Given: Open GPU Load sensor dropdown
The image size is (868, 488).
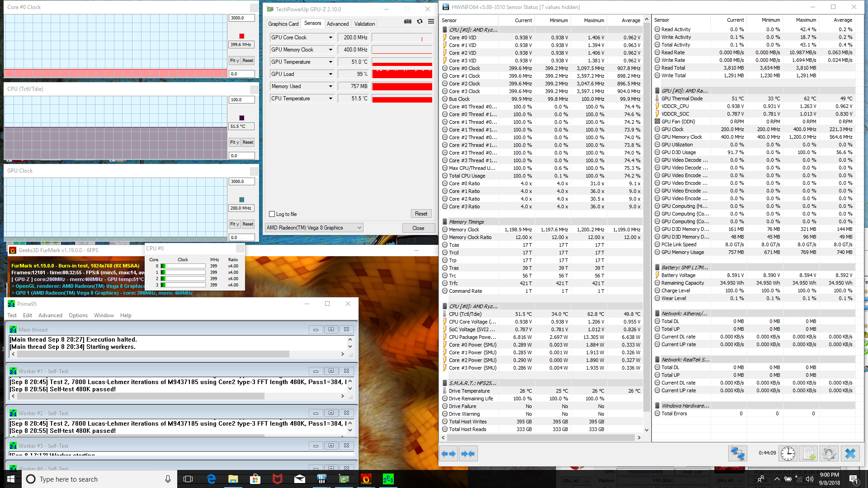Looking at the screenshot, I should tap(330, 74).
